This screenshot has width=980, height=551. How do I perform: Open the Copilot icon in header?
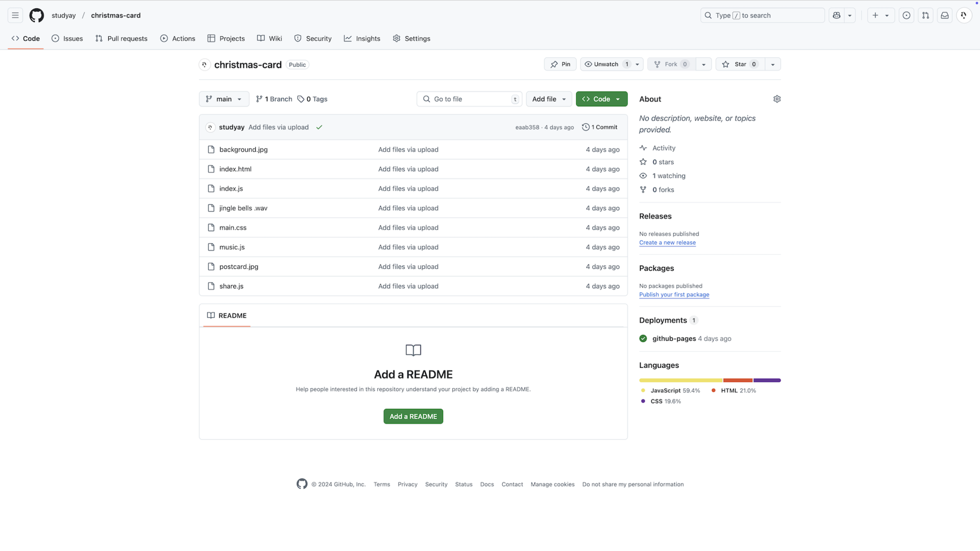pos(837,15)
